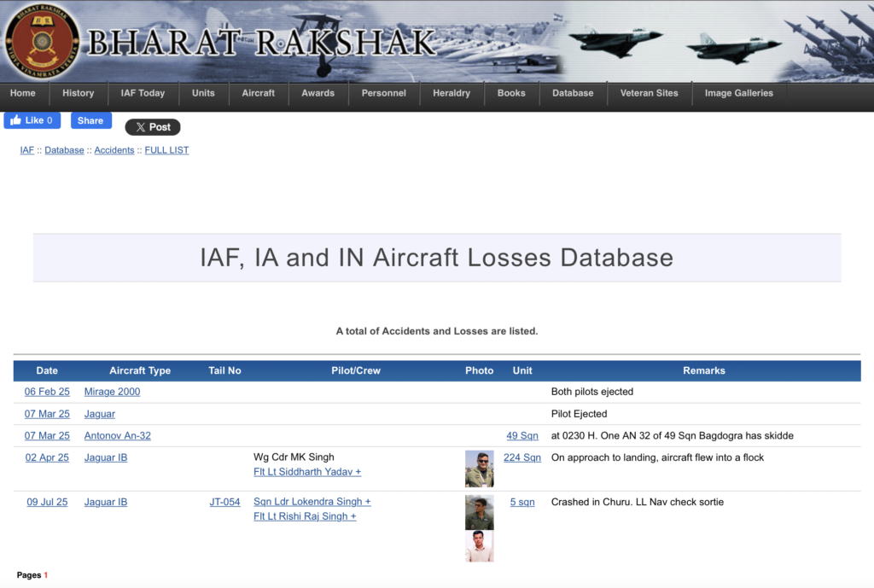The height and width of the screenshot is (588, 874).
Task: Share the page via the Share button
Action: (90, 120)
